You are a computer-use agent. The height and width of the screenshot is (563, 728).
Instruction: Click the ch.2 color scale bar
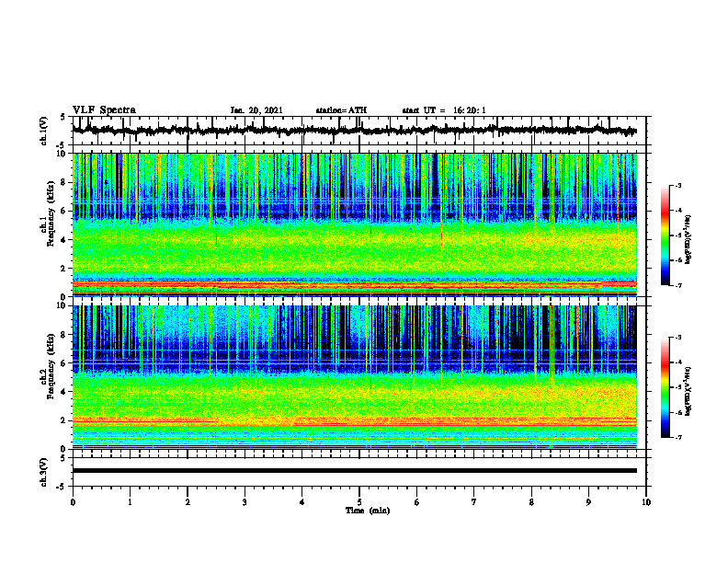click(x=665, y=387)
